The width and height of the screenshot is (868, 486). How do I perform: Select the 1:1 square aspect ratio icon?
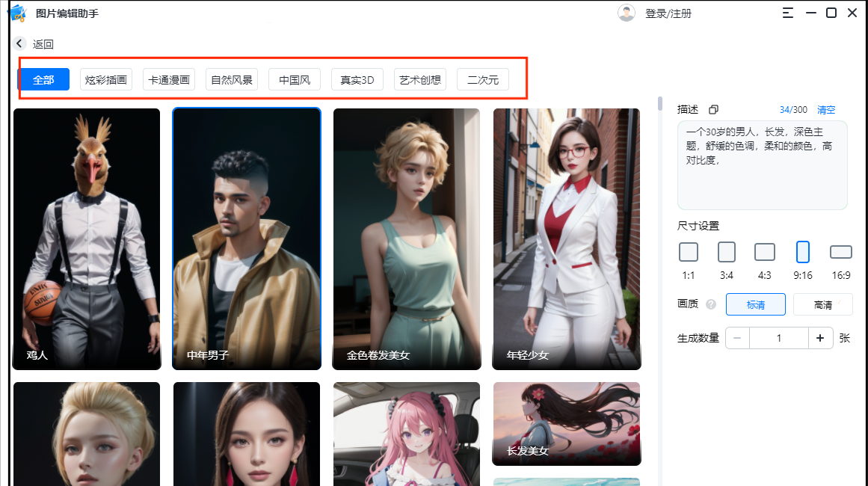click(689, 252)
